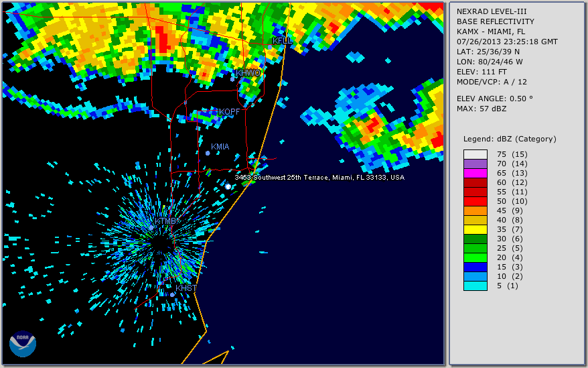Viewport: 588px width, 368px height.
Task: Click the NOAA logo in the corner
Action: coord(22,344)
